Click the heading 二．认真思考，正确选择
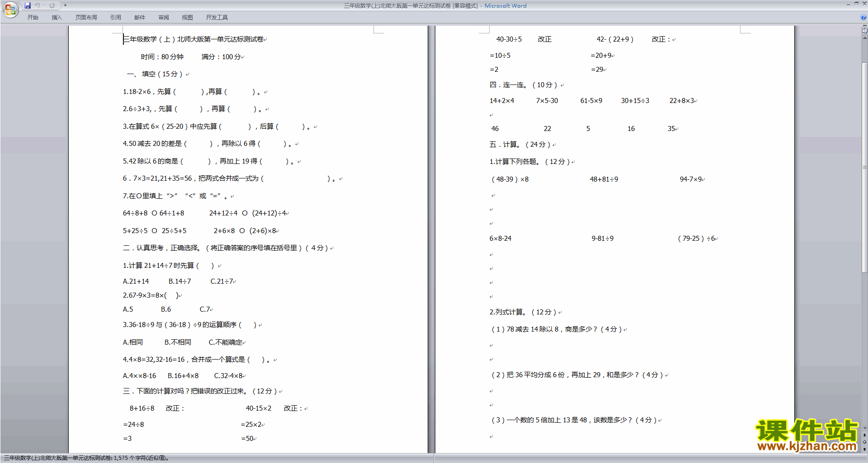868x463 pixels. (161, 248)
